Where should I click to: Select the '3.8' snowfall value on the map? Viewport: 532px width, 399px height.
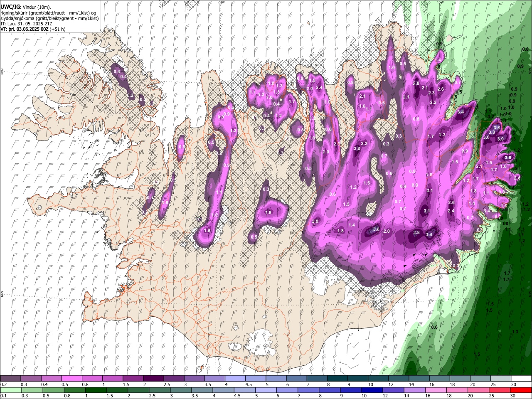496,127
